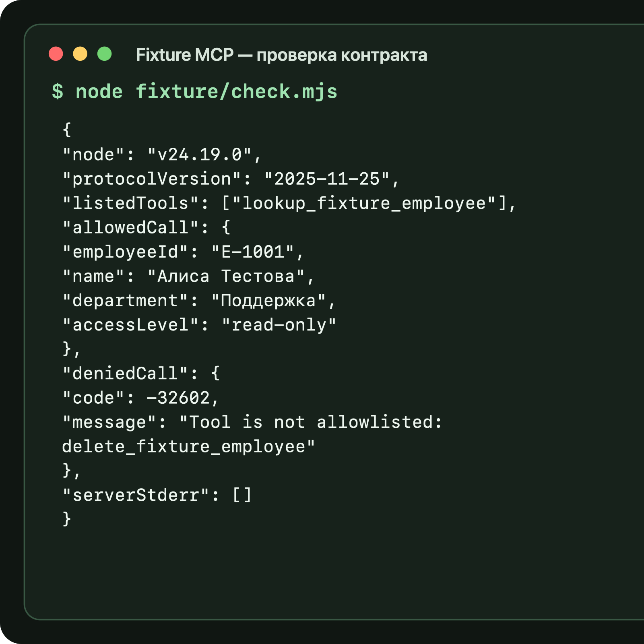Click the protocolVersion value "2025-11-25"
Viewport: 644px width, 644px height.
point(327,179)
